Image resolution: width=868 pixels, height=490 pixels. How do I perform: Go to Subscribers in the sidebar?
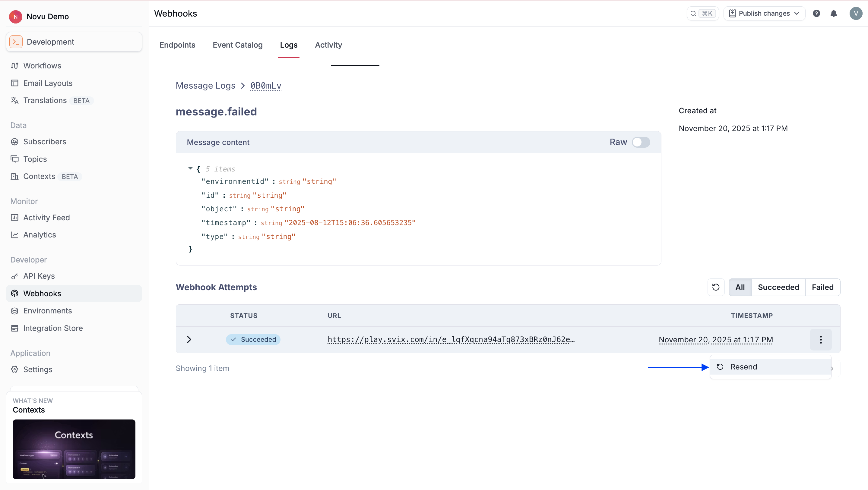point(44,142)
